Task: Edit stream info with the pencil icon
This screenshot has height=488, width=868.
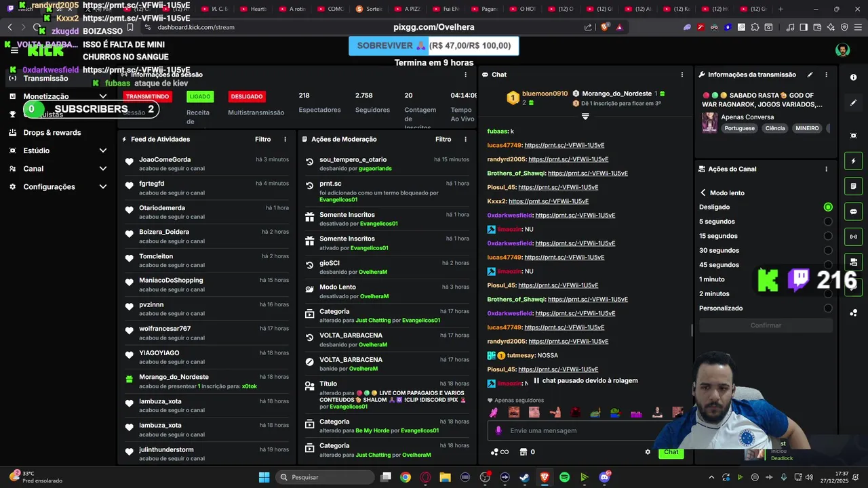Action: 810,75
